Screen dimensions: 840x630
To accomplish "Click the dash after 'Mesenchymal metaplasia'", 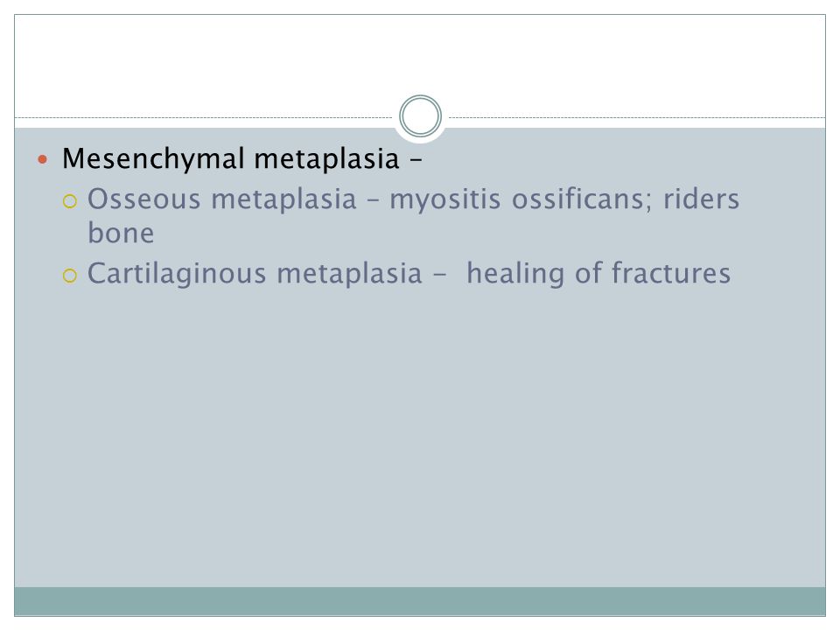I will tap(416, 159).
